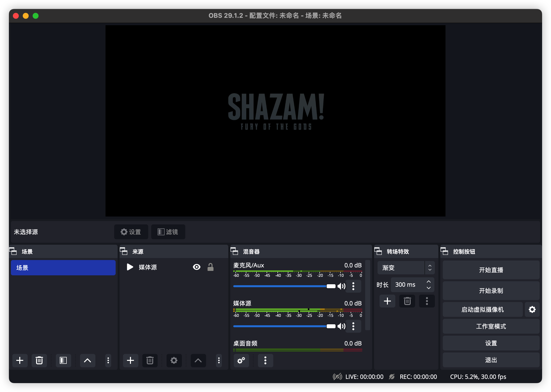
Task: Undock the 控制按钮 panel via dock icon
Action: [x=444, y=251]
